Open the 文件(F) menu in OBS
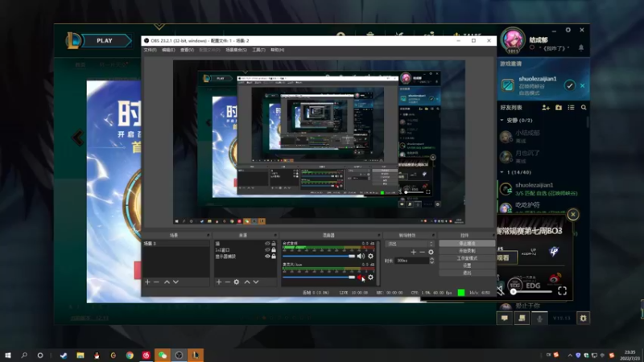The width and height of the screenshot is (644, 362). [x=150, y=50]
